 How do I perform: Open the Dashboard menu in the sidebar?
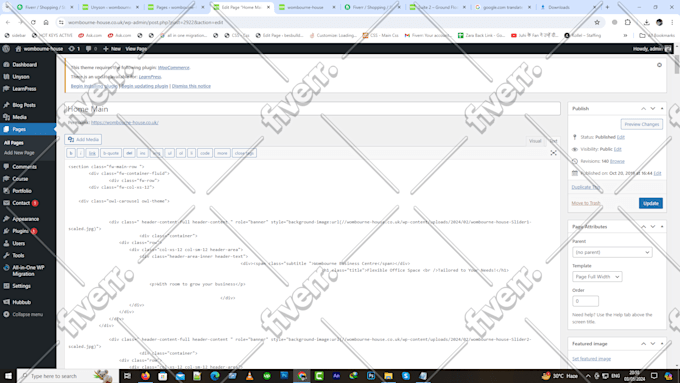point(24,65)
